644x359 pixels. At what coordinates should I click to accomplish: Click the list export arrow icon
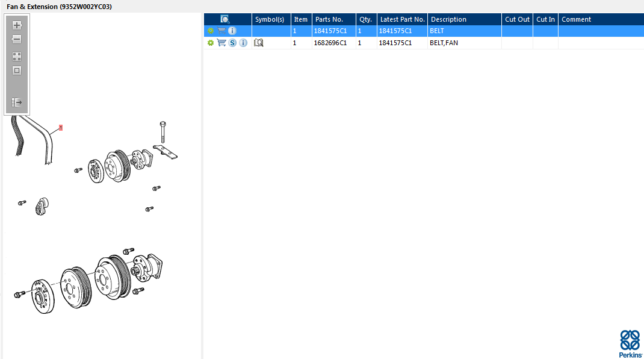coord(17,102)
